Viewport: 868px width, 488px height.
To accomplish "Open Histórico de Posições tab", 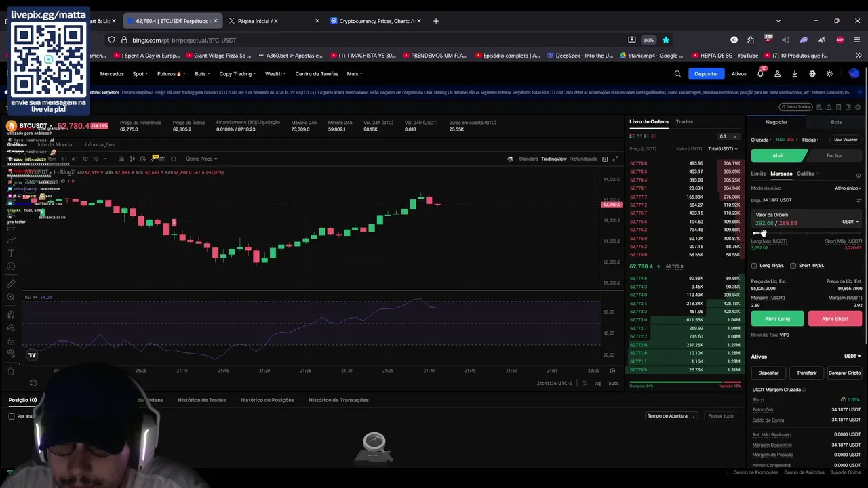I will [x=267, y=400].
